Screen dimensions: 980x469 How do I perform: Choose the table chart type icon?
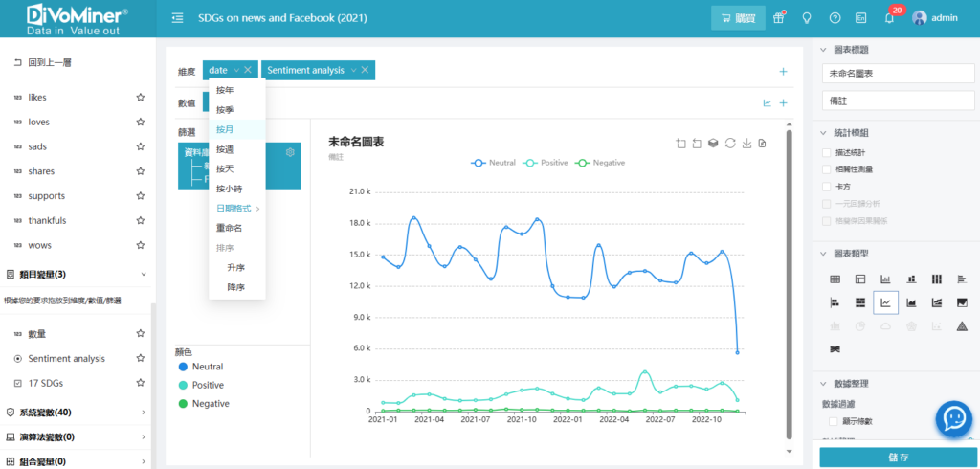pyautogui.click(x=835, y=279)
